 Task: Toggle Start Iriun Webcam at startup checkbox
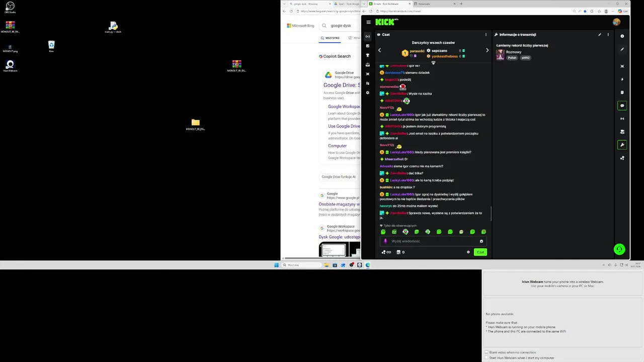click(487, 358)
